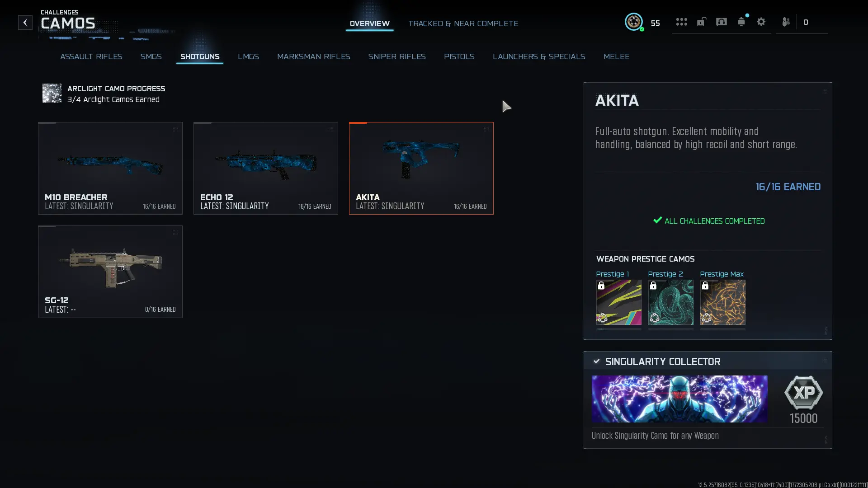
Task: Select the Echo 12 weapon card
Action: (266, 168)
